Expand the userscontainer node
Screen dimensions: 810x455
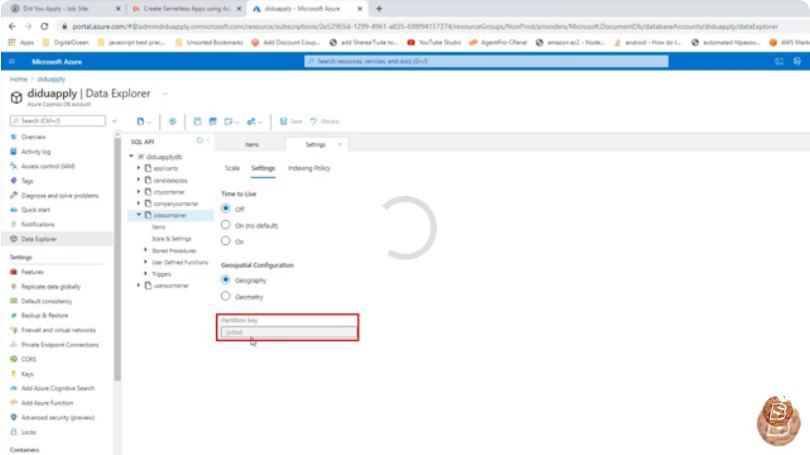[x=138, y=285]
